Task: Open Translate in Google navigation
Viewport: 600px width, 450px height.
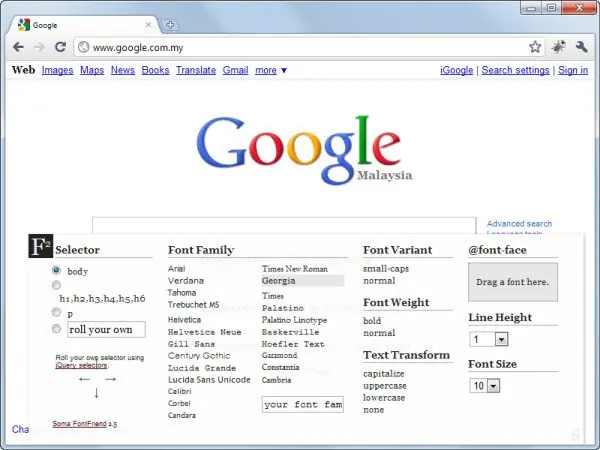Action: (196, 70)
